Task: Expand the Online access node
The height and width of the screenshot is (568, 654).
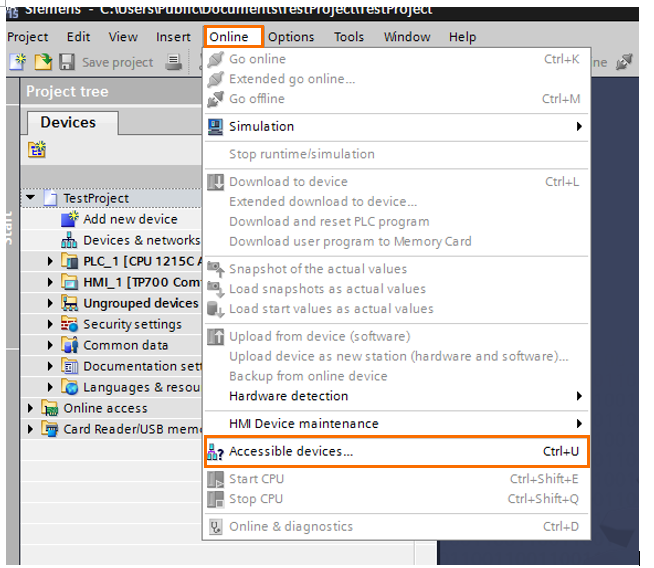Action: [x=30, y=408]
